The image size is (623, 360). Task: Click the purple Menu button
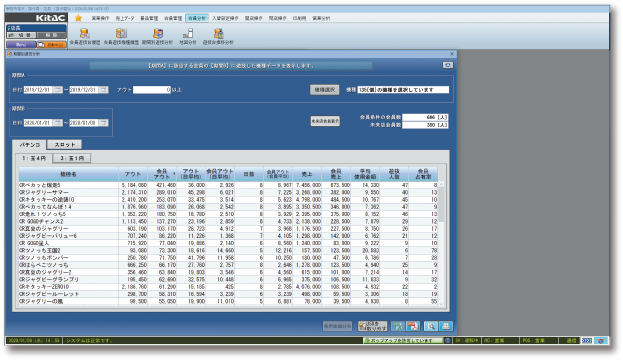(21, 45)
